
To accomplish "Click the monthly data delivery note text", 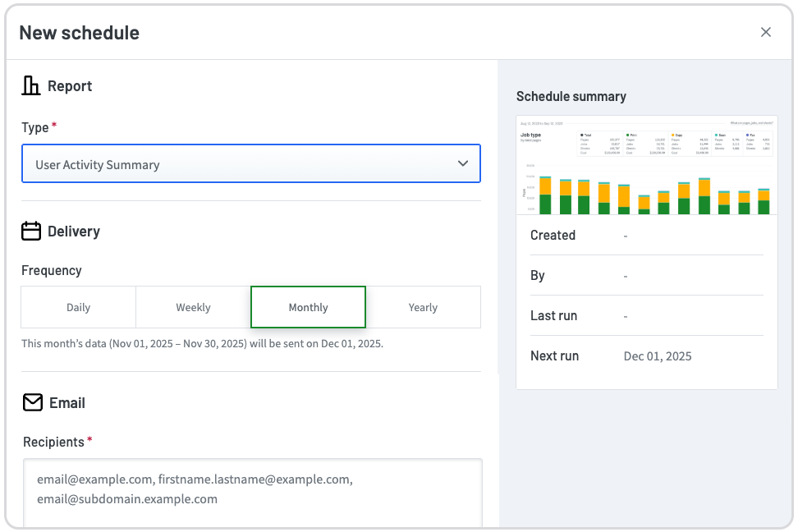I will [202, 343].
